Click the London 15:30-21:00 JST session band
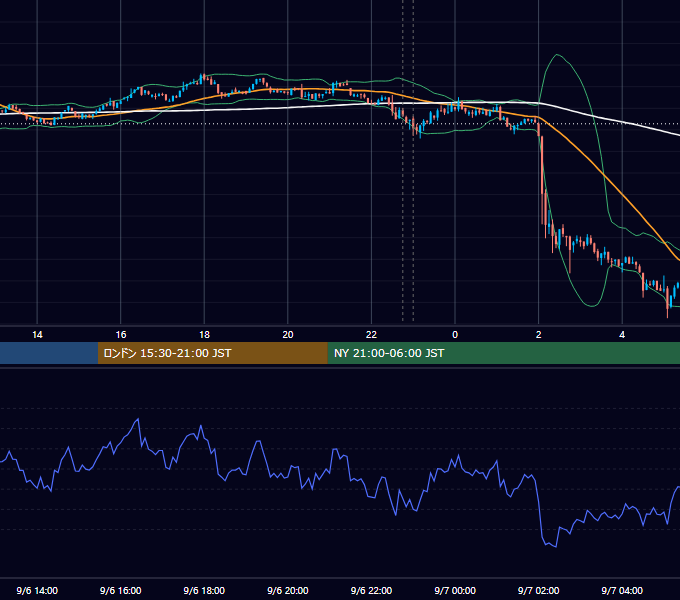This screenshot has width=680, height=600. (212, 353)
